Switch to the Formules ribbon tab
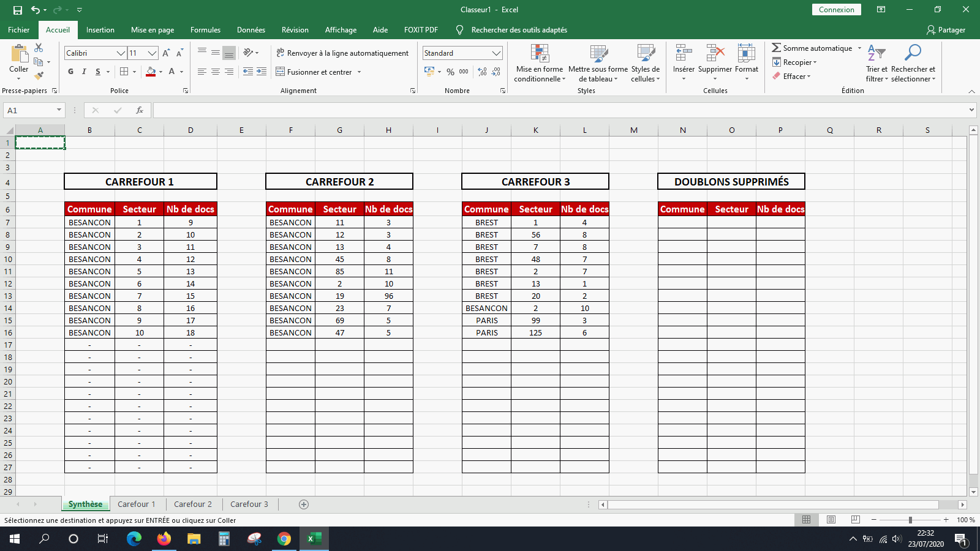The image size is (980, 551). click(205, 30)
